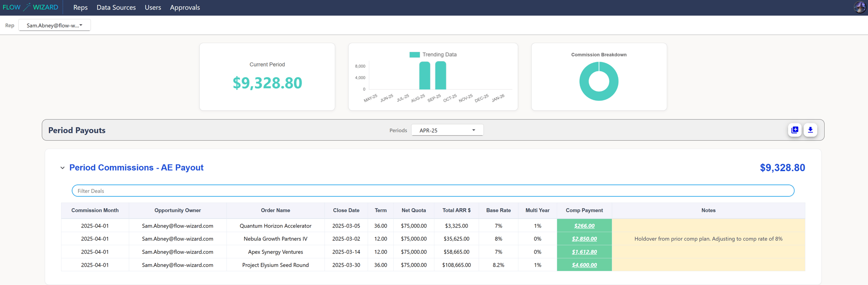This screenshot has width=868, height=285.
Task: Open the $266.00 comp payment link
Action: point(584,226)
